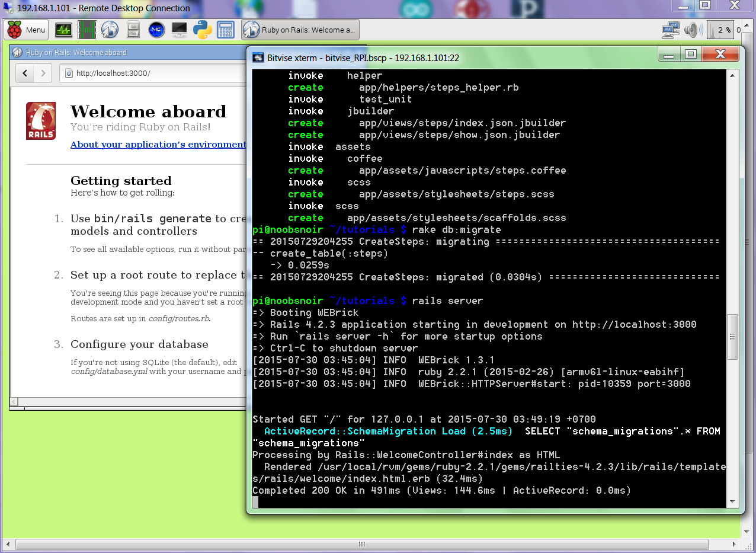Open the About your application's environment link
This screenshot has width=756, height=553.
point(158,145)
